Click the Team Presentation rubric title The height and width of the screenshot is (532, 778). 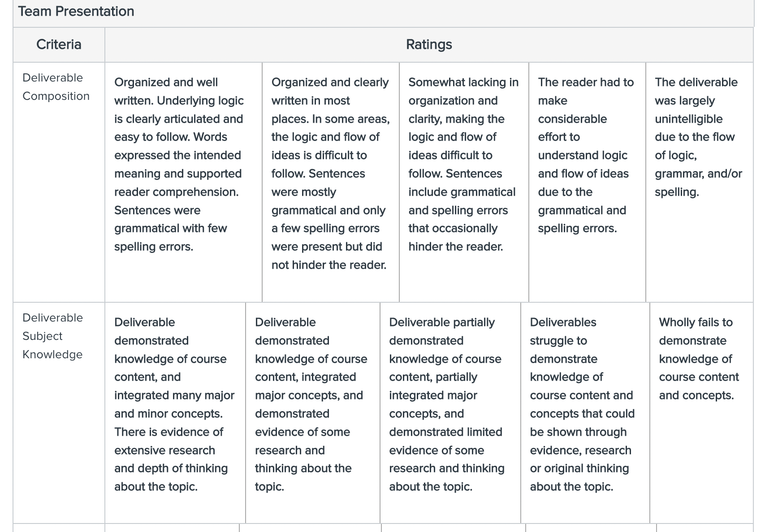tap(76, 11)
